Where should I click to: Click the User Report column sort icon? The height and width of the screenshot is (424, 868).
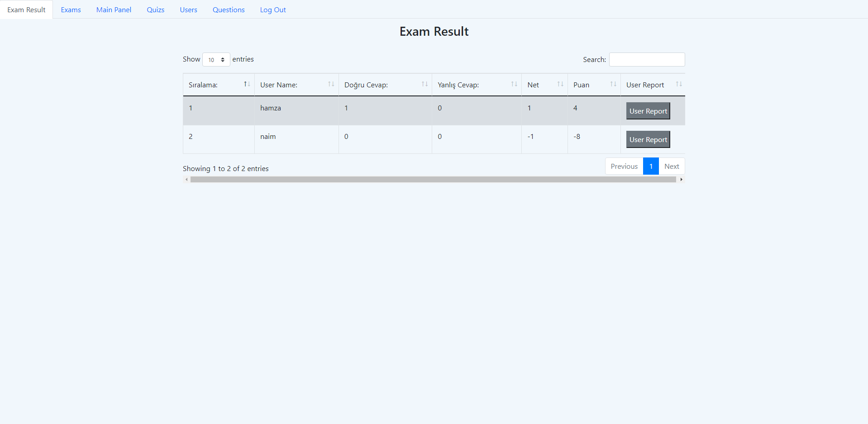click(x=678, y=84)
